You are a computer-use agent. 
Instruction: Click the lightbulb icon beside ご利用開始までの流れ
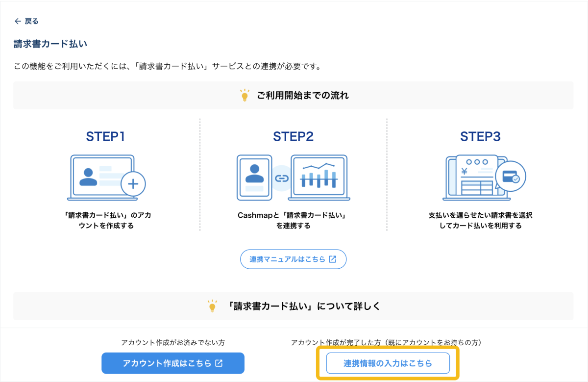[245, 96]
